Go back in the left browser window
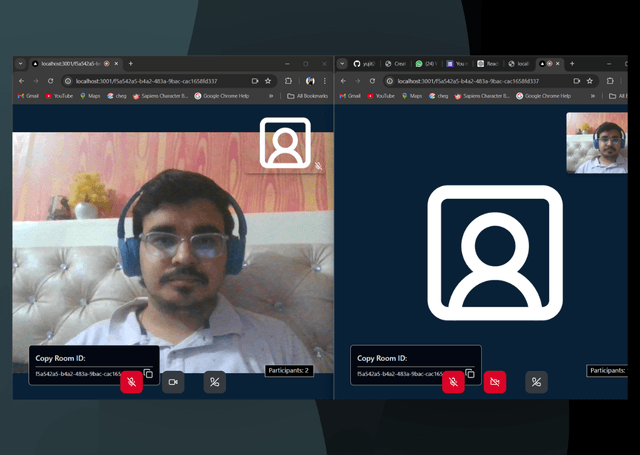640x455 pixels. point(22,81)
